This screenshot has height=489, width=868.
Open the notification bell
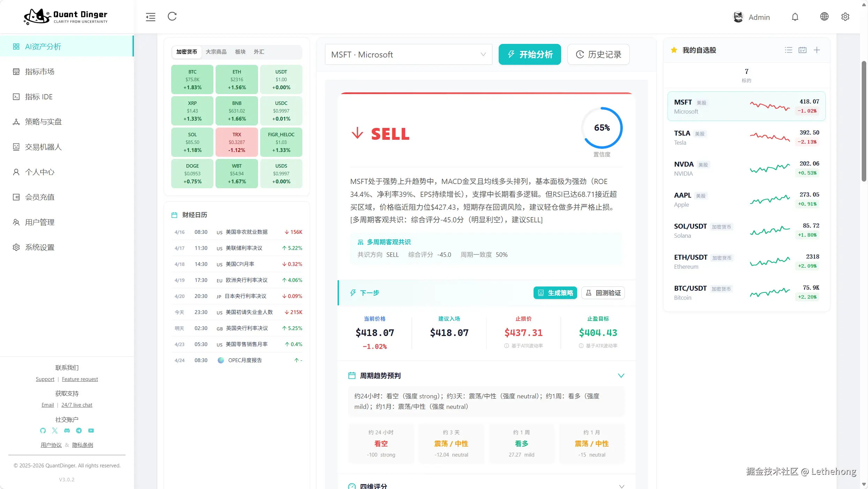point(795,17)
